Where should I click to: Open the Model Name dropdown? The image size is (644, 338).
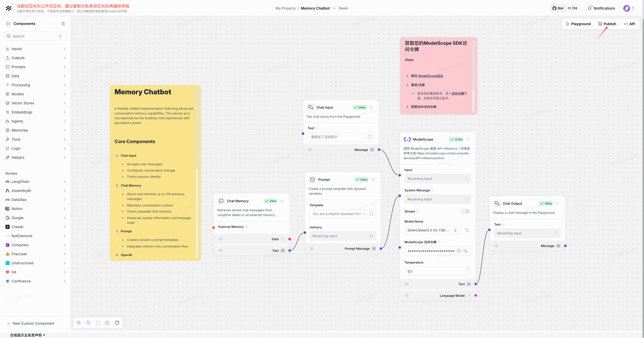432,230
